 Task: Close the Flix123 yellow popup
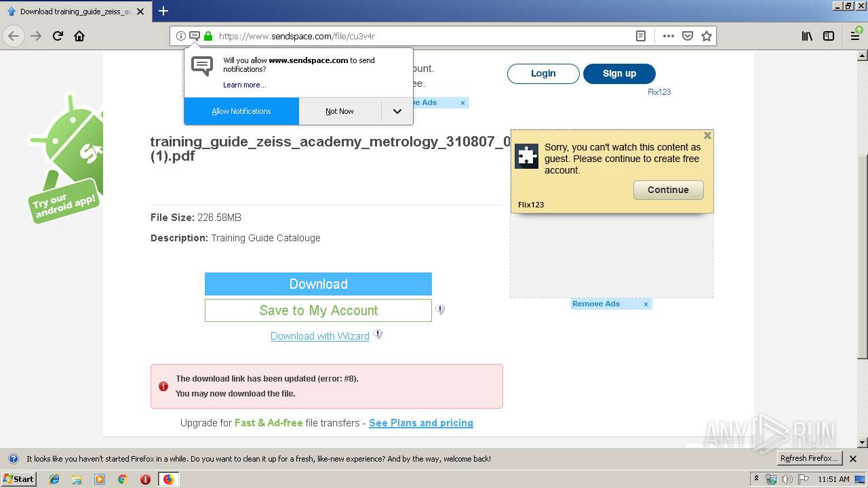click(707, 136)
